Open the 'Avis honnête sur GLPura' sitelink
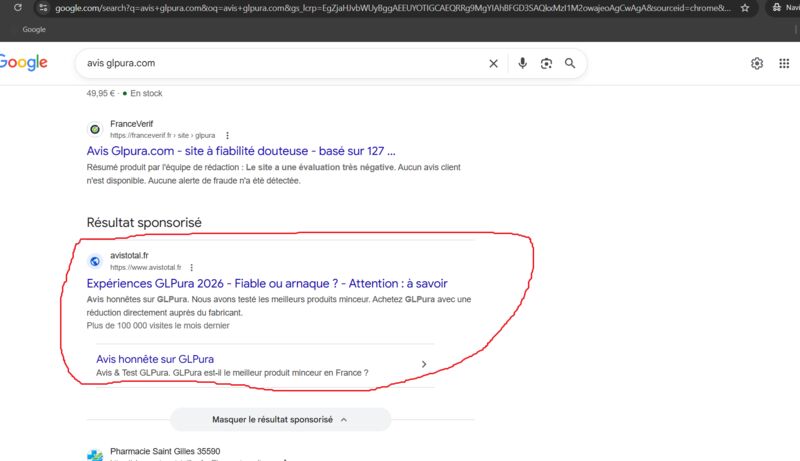 pyautogui.click(x=155, y=359)
